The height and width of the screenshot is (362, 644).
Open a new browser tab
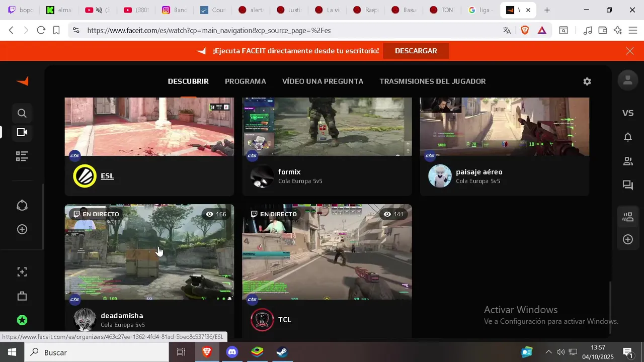pyautogui.click(x=547, y=10)
